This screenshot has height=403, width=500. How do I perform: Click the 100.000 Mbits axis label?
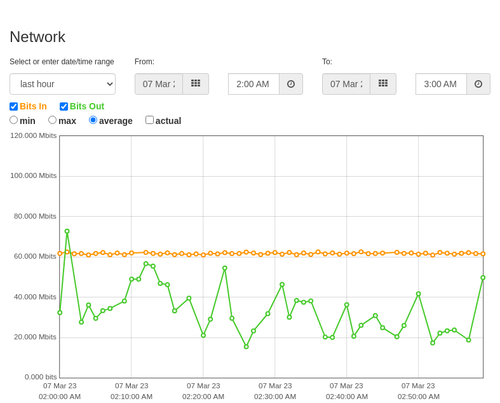point(33,176)
